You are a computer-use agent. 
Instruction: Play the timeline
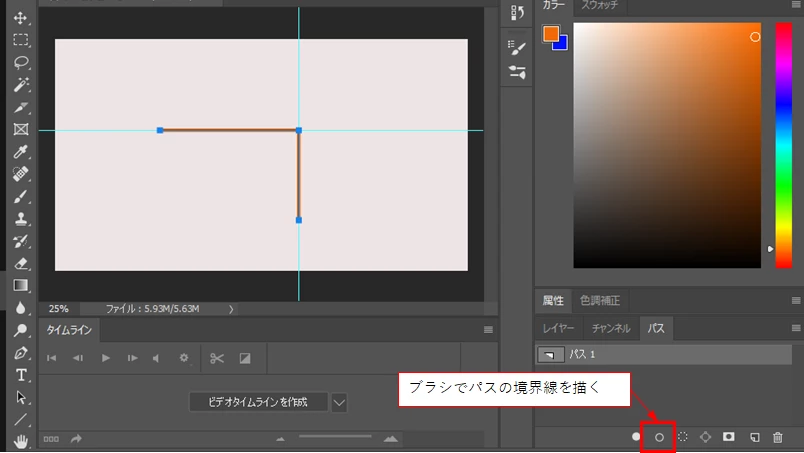106,358
